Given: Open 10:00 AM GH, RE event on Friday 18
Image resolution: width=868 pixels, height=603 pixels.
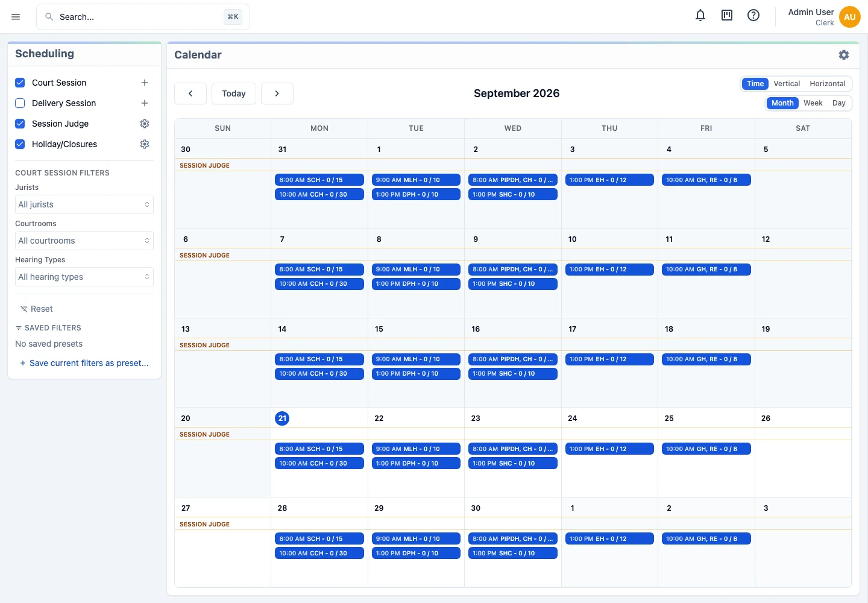Looking at the screenshot, I should tap(706, 359).
